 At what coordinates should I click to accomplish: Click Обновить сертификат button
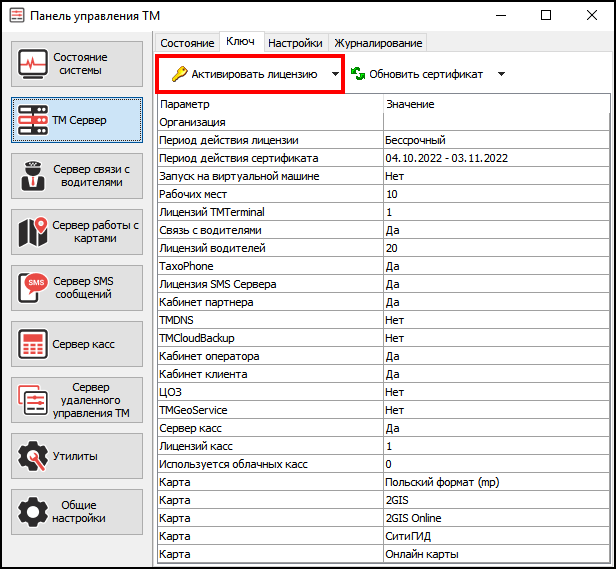click(417, 74)
